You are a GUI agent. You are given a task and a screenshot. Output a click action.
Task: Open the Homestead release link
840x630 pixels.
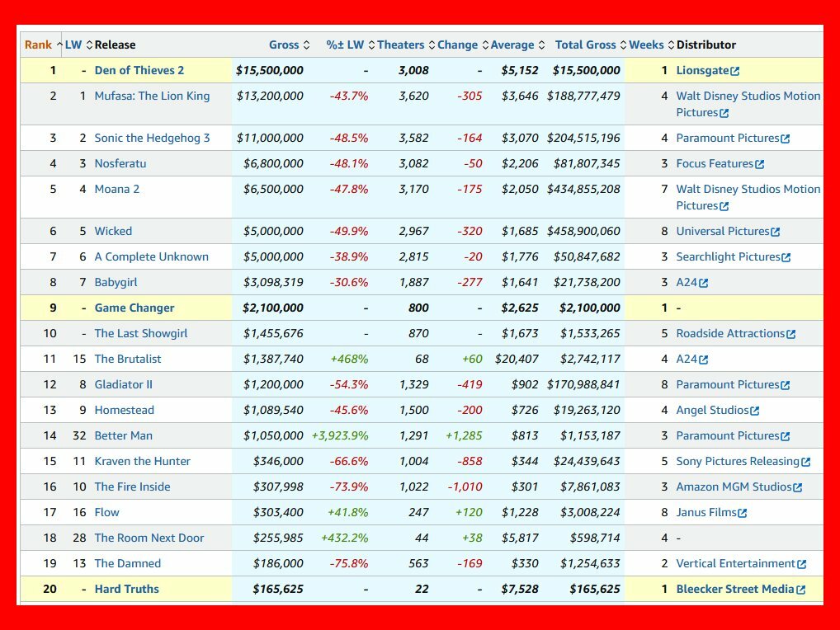coord(125,411)
